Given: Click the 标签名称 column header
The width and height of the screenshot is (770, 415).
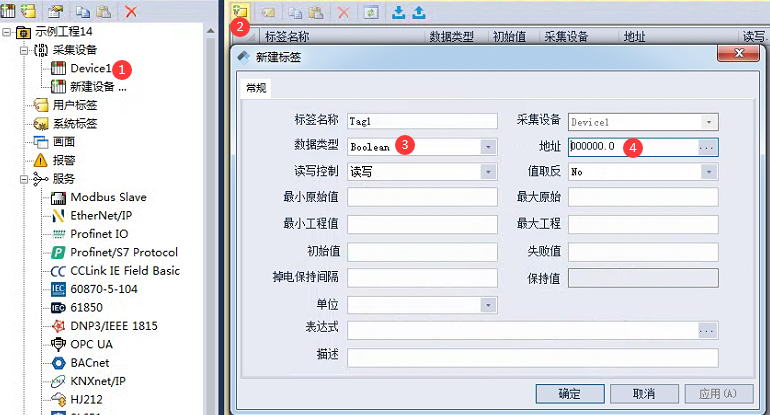Looking at the screenshot, I should 287,37.
